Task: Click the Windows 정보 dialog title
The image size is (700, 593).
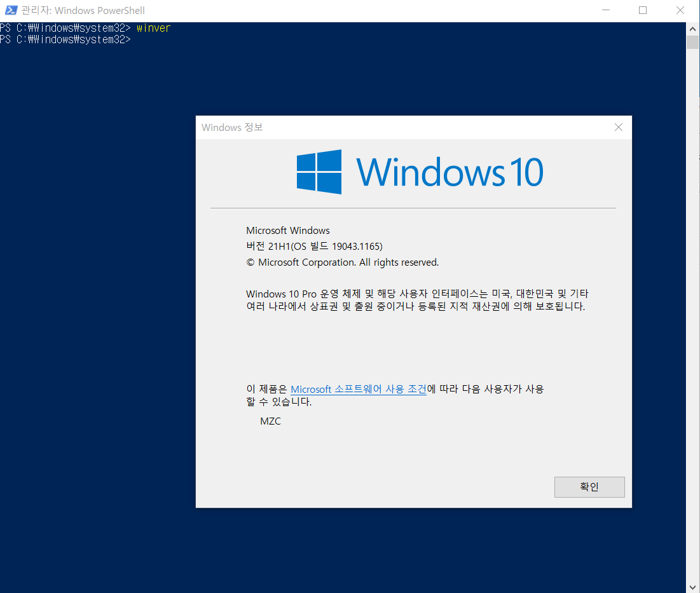Action: tap(232, 127)
